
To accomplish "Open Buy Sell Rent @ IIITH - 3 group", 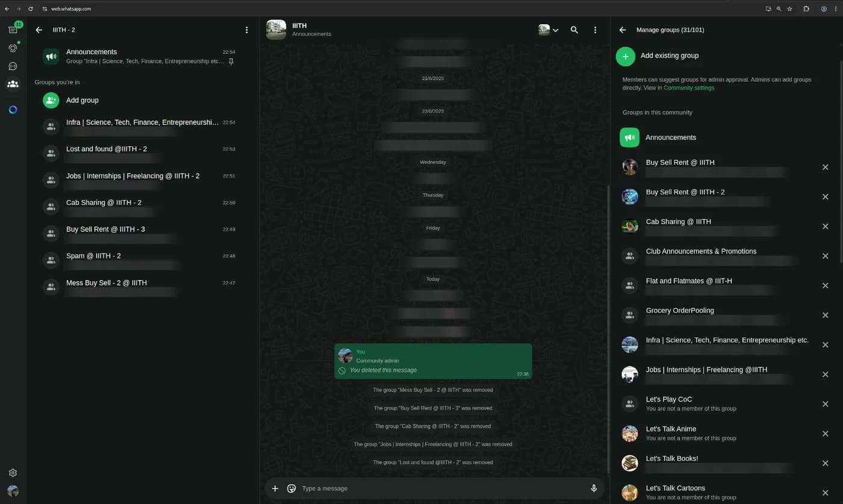I will click(x=143, y=233).
